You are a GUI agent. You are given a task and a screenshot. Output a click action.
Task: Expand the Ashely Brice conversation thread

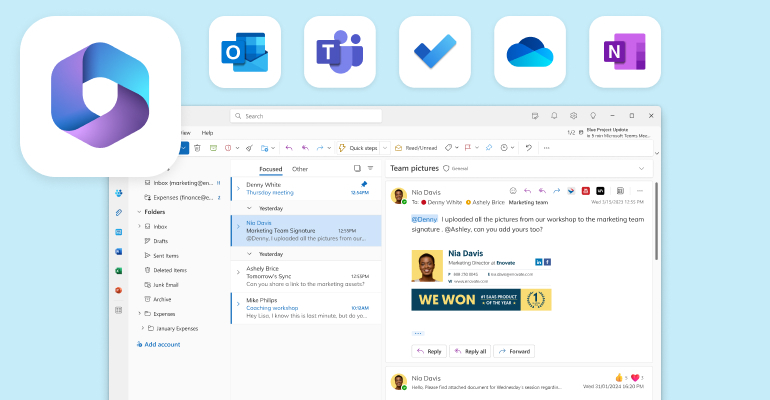pos(238,272)
